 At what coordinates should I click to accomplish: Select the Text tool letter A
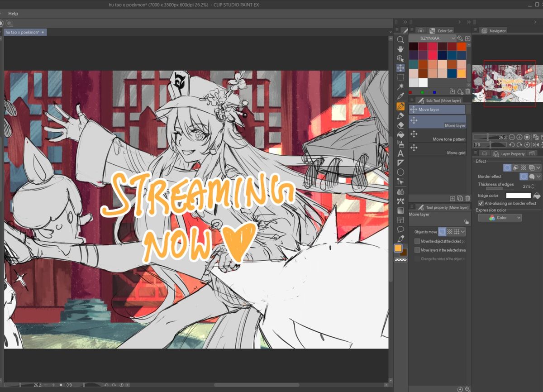[400, 154]
